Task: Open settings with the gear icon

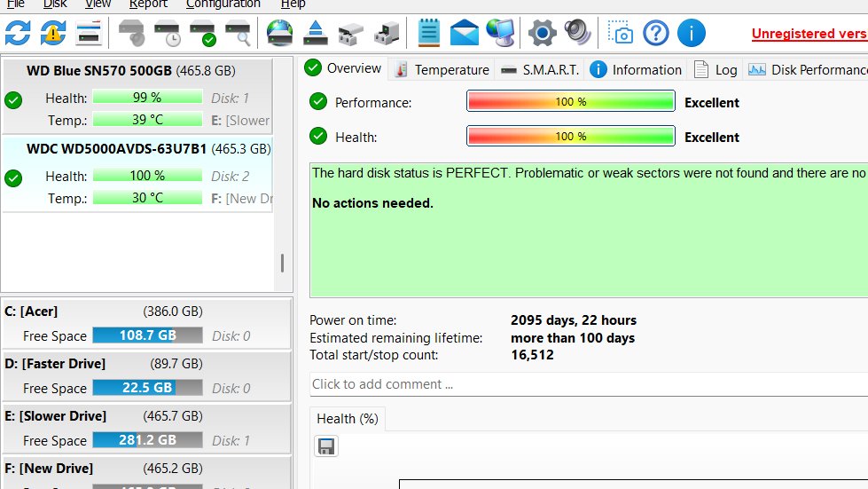Action: pyautogui.click(x=542, y=33)
